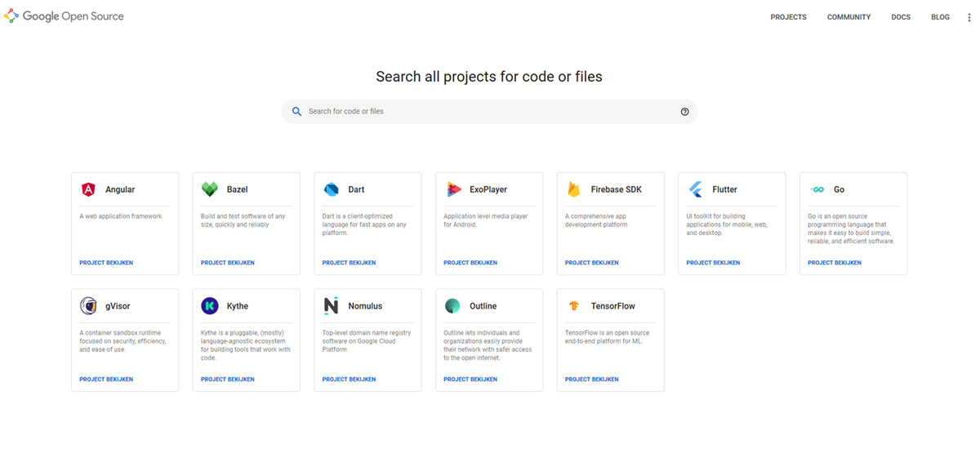Image resolution: width=980 pixels, height=458 pixels.
Task: Select the gVisor card title
Action: [118, 306]
